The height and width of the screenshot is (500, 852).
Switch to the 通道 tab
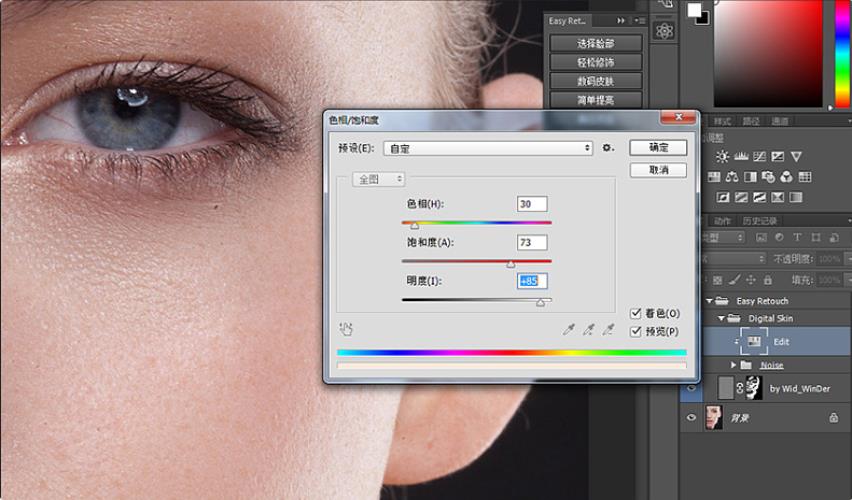[780, 121]
